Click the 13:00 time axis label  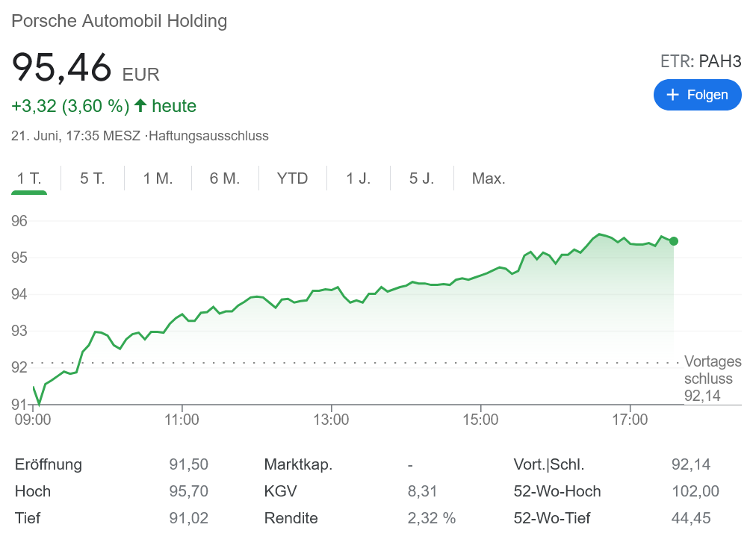[331, 420]
